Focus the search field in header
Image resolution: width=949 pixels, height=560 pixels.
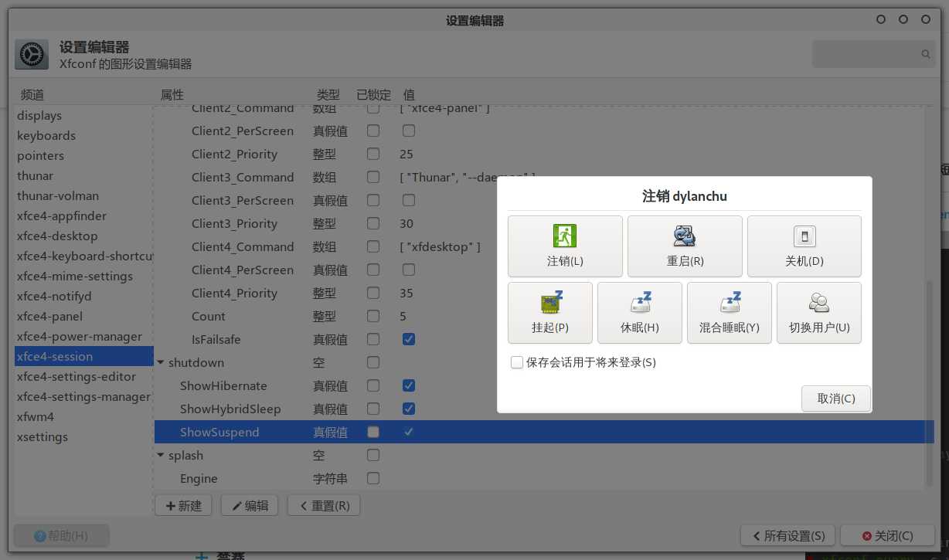[873, 54]
